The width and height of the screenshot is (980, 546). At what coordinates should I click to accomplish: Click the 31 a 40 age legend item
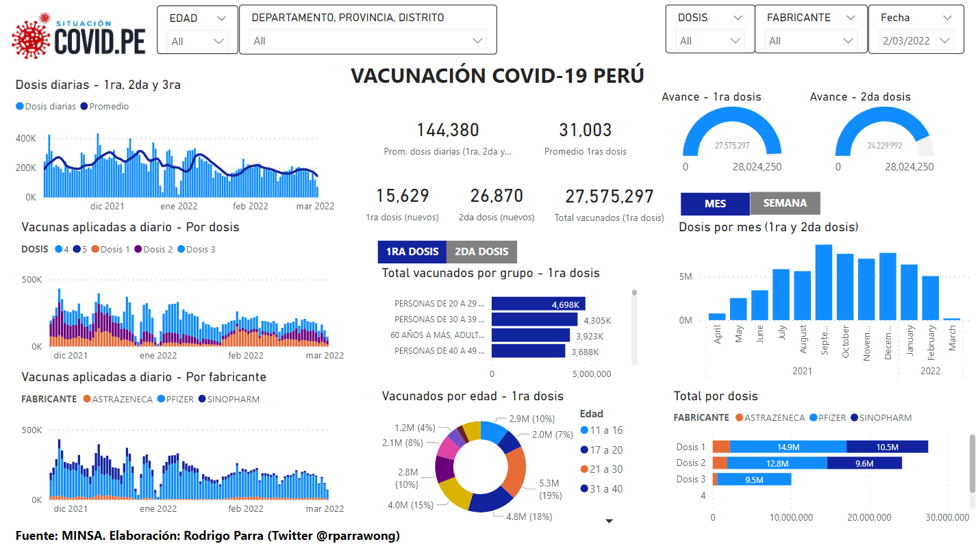click(601, 489)
